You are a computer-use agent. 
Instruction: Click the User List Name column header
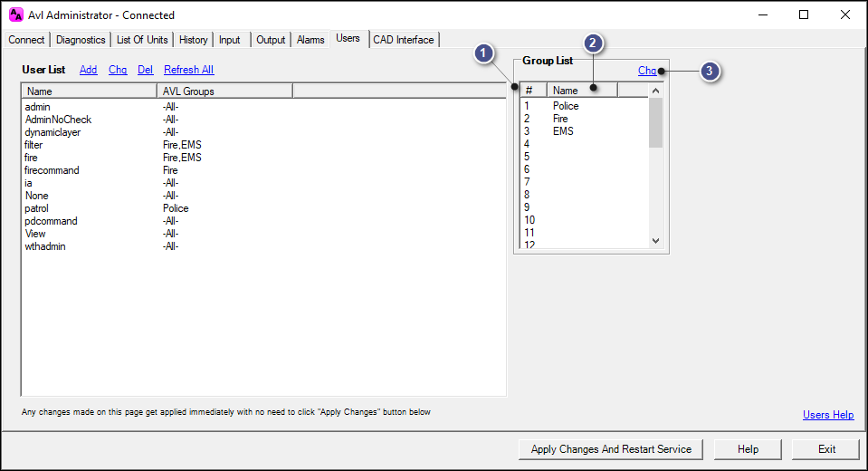click(x=90, y=91)
